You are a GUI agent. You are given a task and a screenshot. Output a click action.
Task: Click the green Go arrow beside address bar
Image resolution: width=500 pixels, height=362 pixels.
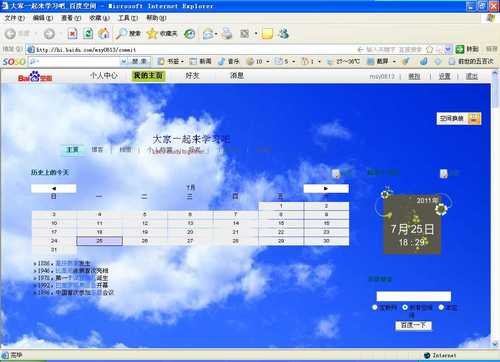point(460,49)
